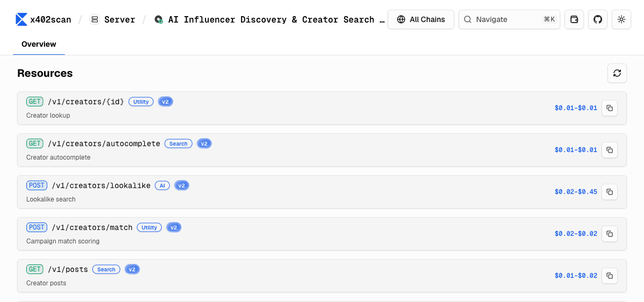Open the All Chains selector
The image size is (644, 302).
421,19
